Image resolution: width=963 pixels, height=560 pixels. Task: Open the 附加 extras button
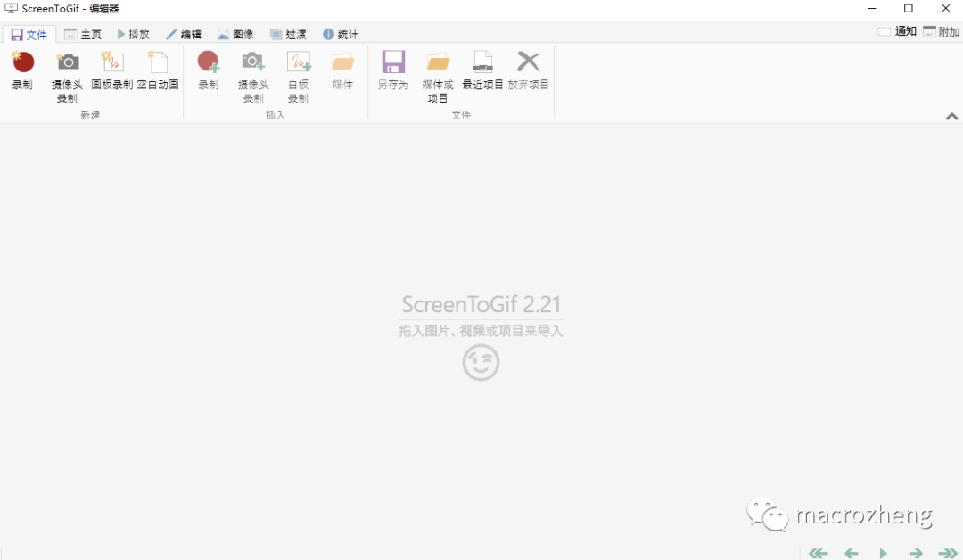click(x=941, y=31)
